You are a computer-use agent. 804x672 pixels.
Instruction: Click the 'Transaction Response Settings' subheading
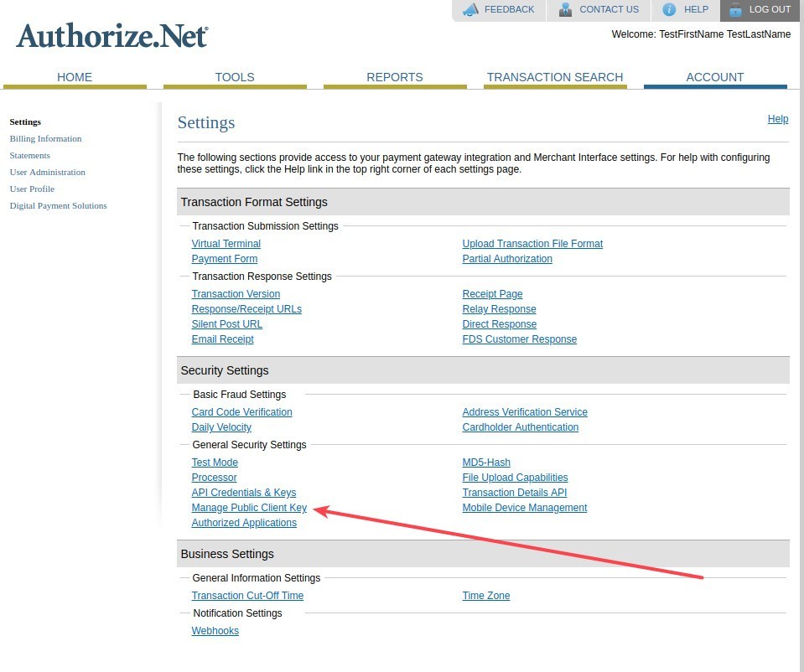(x=262, y=277)
